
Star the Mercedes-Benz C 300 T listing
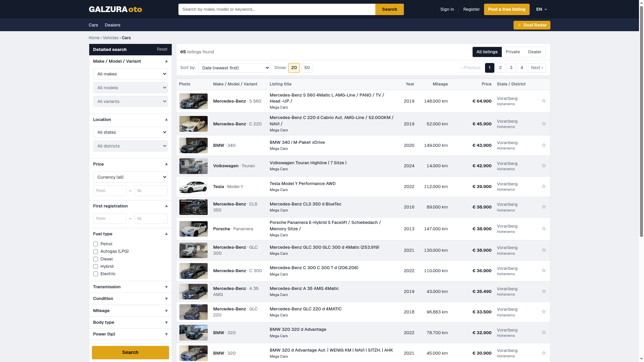pos(544,270)
